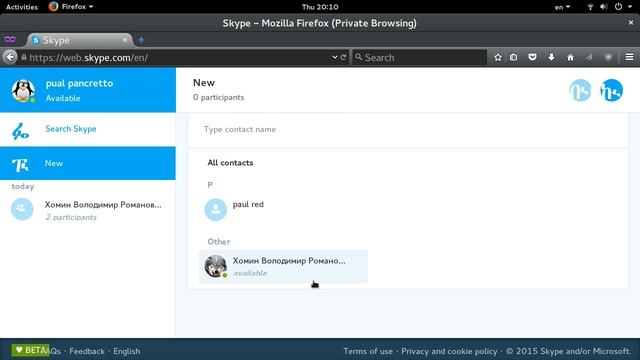Change the Available status

(63, 98)
